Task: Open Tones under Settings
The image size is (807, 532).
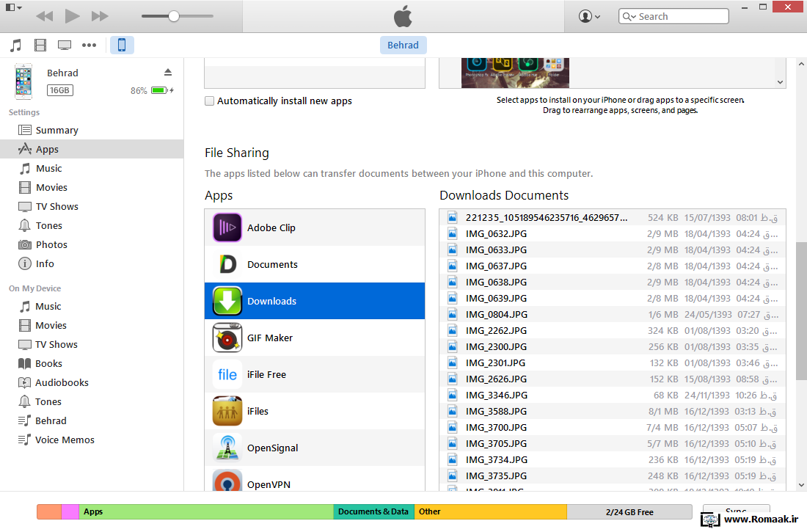Action: click(x=92, y=225)
